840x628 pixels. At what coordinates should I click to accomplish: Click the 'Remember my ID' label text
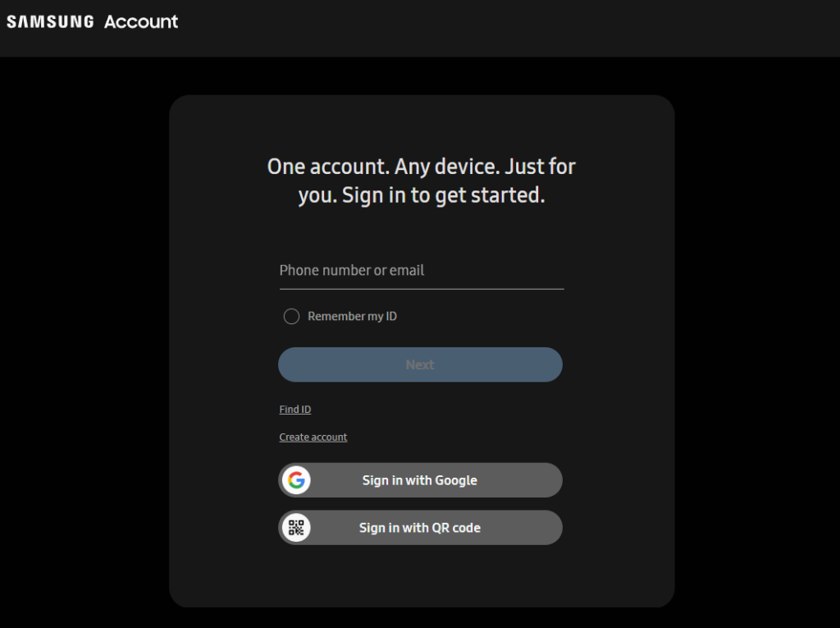tap(352, 316)
